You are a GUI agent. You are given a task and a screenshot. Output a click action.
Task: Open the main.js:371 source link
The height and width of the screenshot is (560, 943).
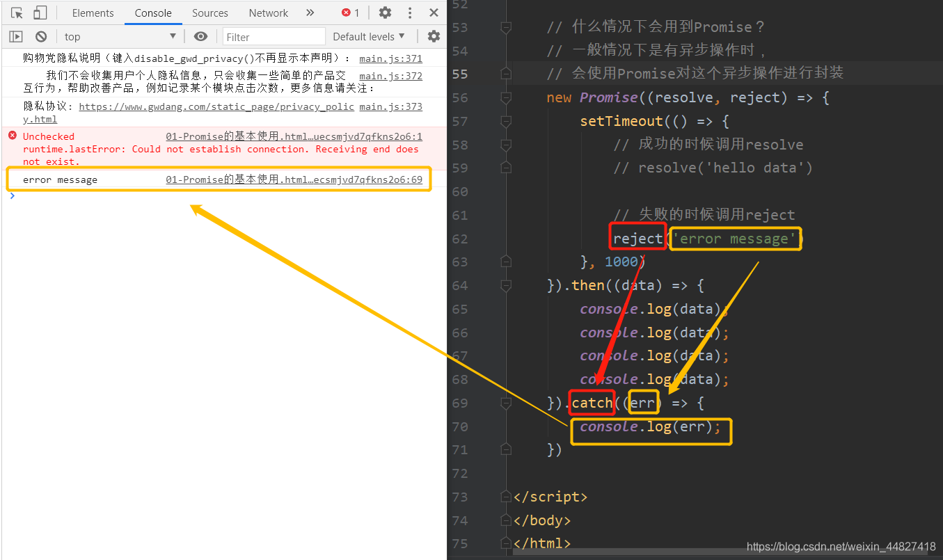click(x=390, y=58)
